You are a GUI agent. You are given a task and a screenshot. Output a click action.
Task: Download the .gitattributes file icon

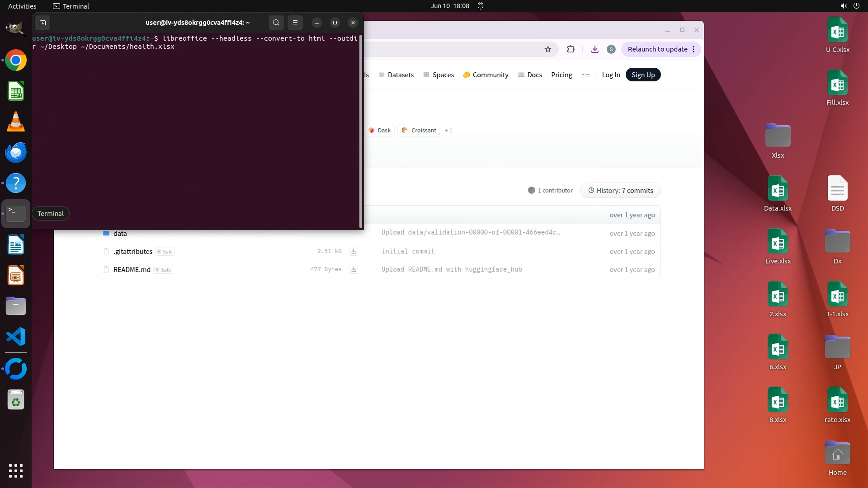tap(354, 251)
